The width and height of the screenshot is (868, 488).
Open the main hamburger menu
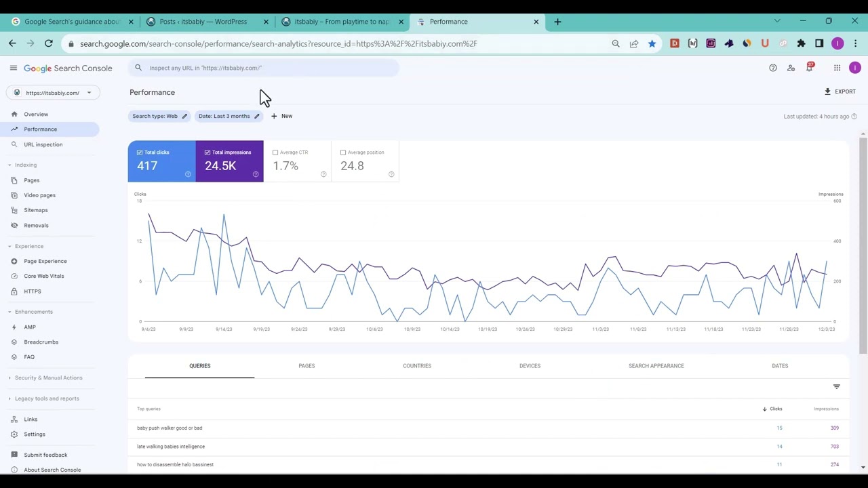coord(13,68)
